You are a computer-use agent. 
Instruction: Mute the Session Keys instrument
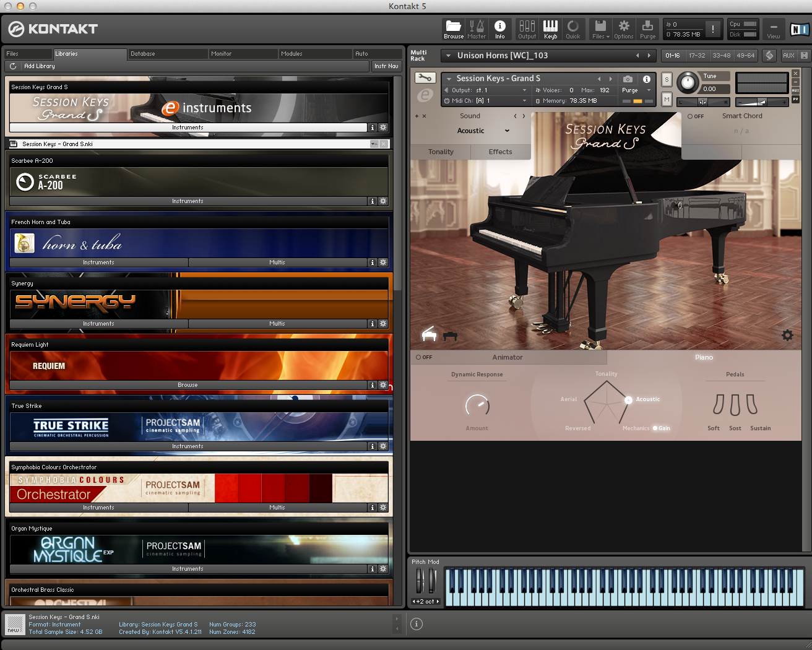[x=667, y=99]
